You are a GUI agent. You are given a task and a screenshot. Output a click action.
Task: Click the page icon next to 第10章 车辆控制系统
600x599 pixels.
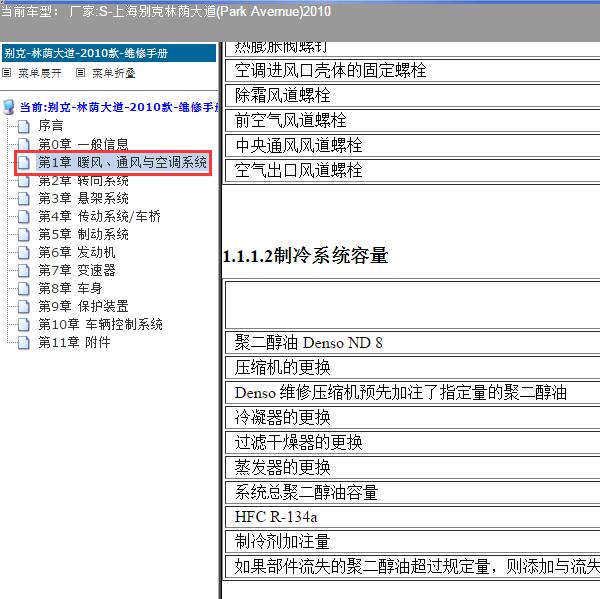[24, 324]
